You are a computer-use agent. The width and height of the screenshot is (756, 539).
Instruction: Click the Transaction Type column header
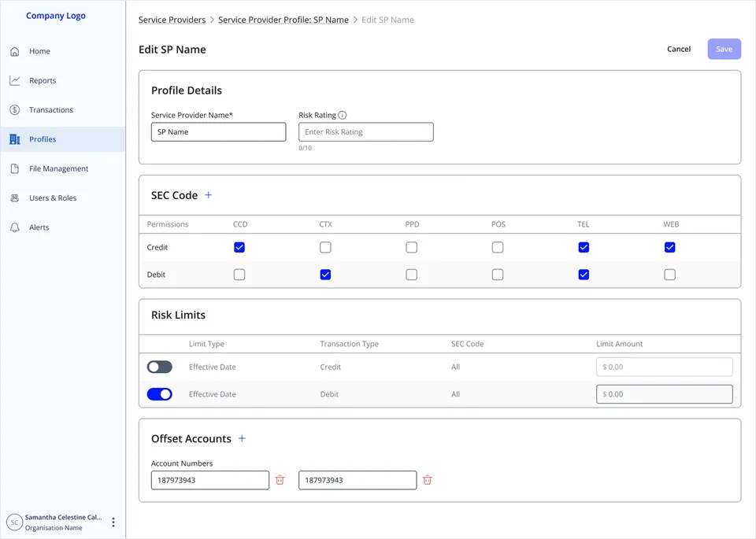(350, 344)
